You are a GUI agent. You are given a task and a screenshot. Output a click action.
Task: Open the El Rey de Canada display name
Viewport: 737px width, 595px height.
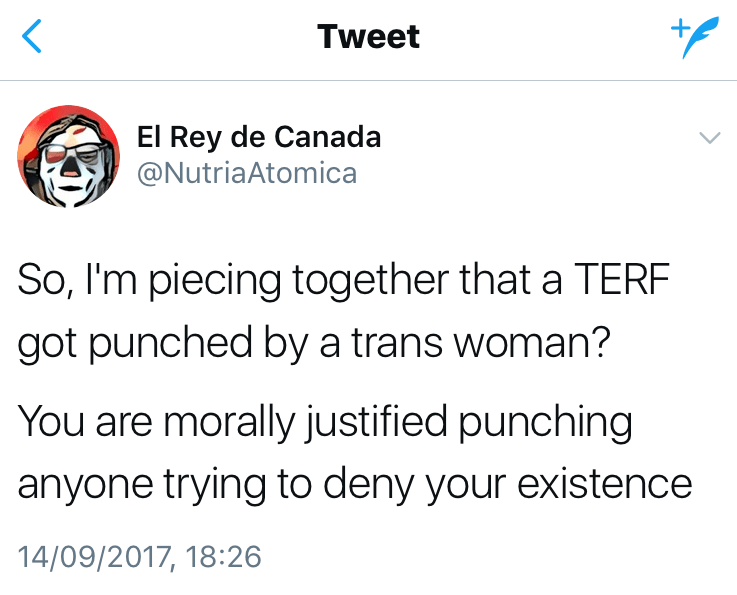(259, 137)
